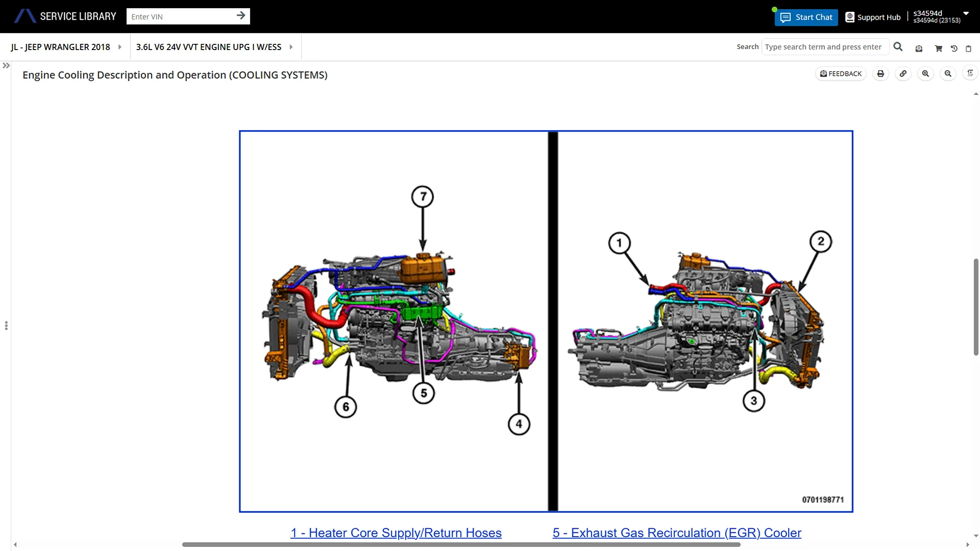Image resolution: width=980 pixels, height=551 pixels.
Task: Click the horizontal scrollbar thumb
Action: pos(461,545)
